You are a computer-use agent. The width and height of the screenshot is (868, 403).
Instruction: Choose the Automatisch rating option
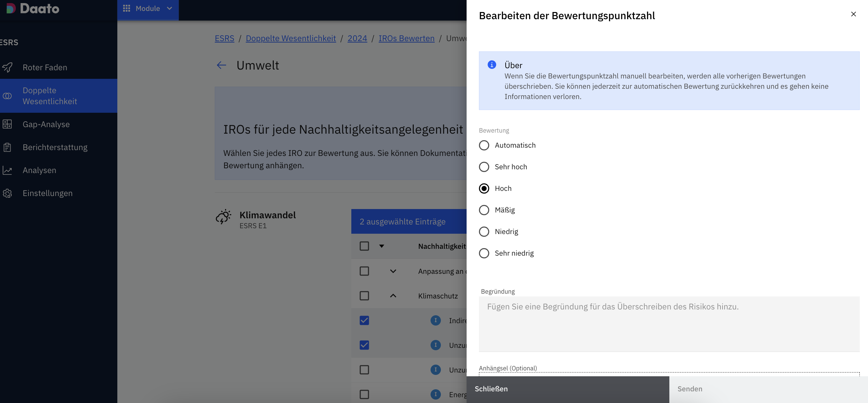[x=484, y=145]
